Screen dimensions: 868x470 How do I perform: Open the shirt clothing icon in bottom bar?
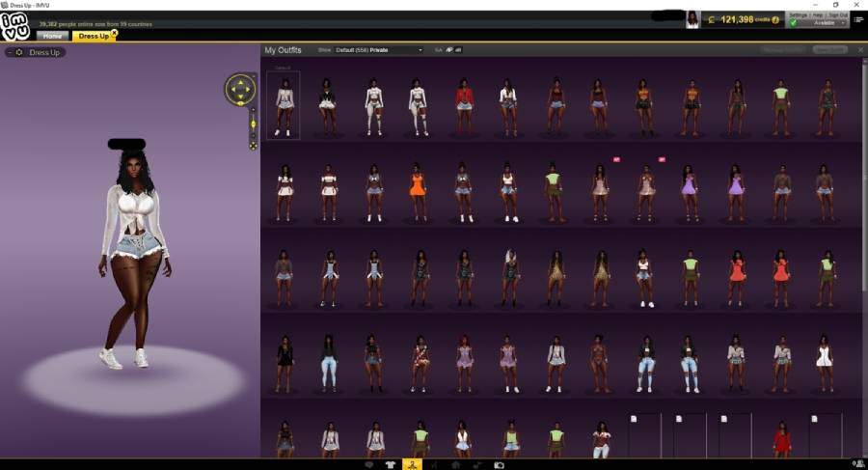[391, 464]
